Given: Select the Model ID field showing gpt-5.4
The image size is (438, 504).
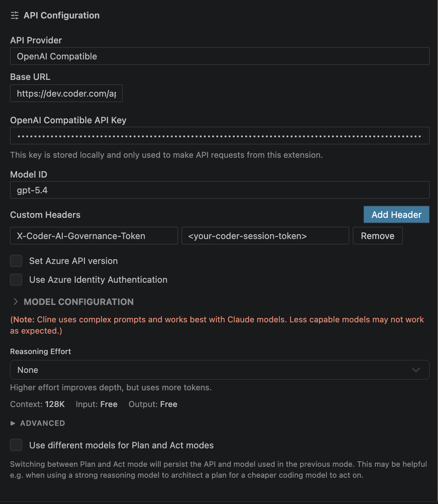Looking at the screenshot, I should pyautogui.click(x=219, y=190).
